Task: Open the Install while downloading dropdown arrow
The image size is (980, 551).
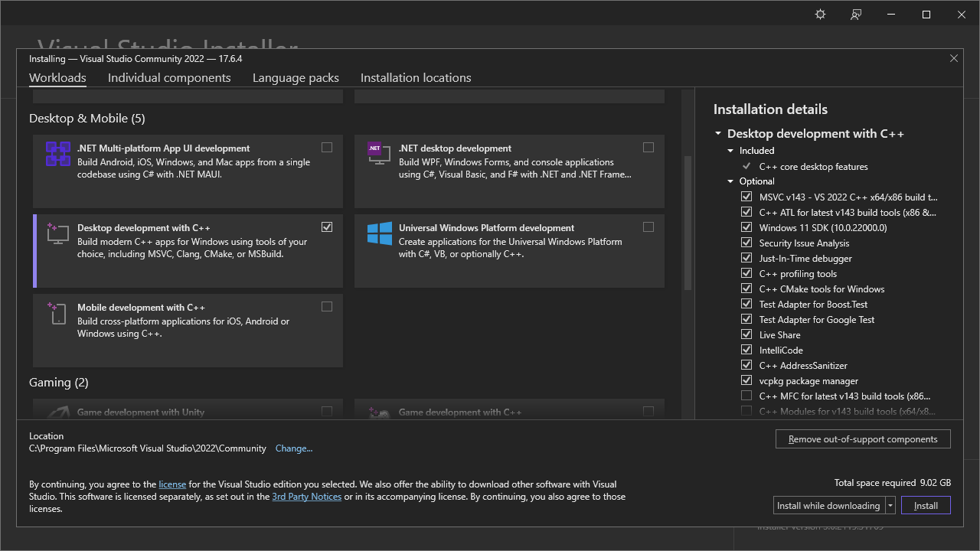Action: pyautogui.click(x=890, y=506)
